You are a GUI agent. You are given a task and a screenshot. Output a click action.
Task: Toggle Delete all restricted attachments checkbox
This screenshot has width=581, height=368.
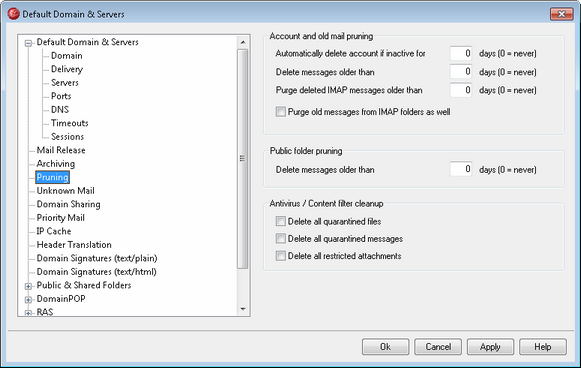(280, 256)
